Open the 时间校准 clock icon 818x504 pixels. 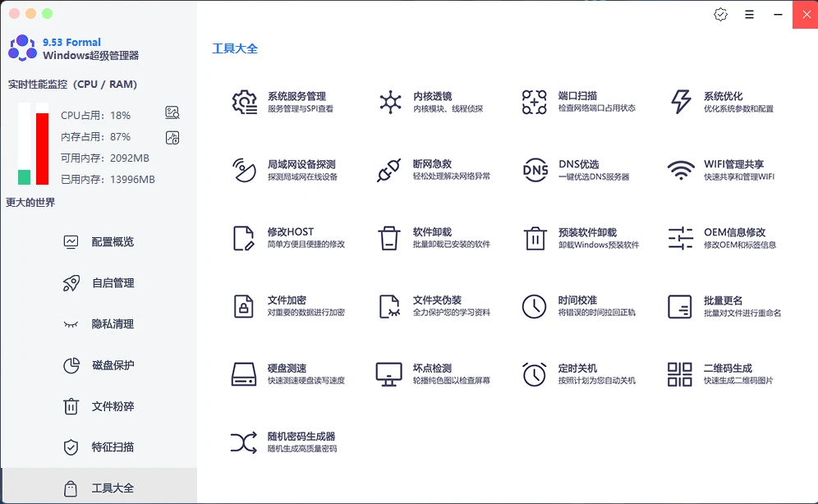coord(534,306)
